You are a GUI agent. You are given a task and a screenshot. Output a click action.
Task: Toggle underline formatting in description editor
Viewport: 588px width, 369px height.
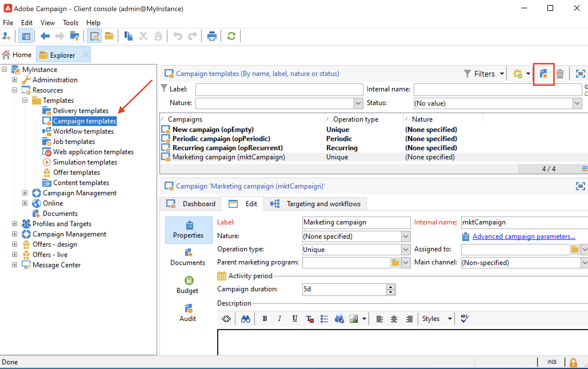(x=295, y=319)
